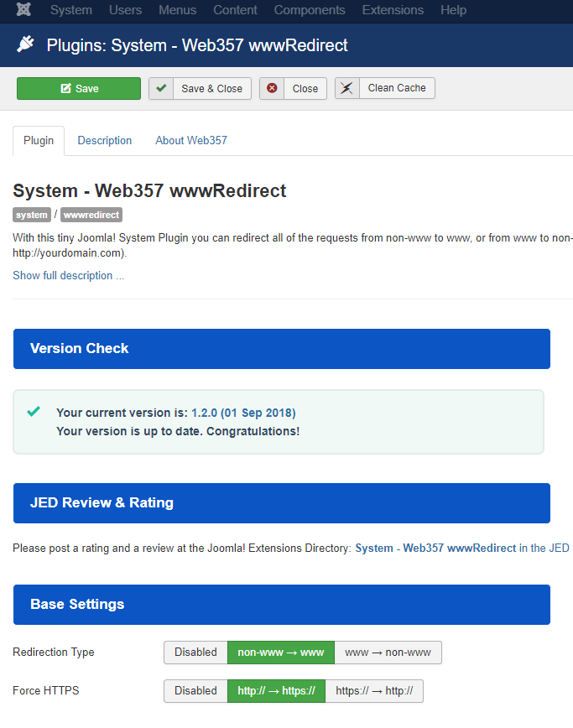Click the 'wwwredirect' element badge
Viewport: 573px width, 728px height.
pyautogui.click(x=91, y=215)
